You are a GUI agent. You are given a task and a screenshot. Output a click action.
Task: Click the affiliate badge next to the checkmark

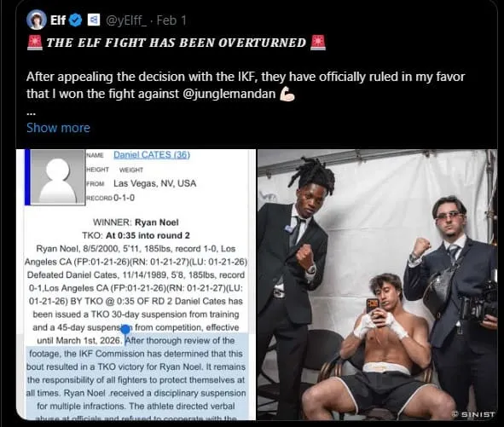(94, 20)
